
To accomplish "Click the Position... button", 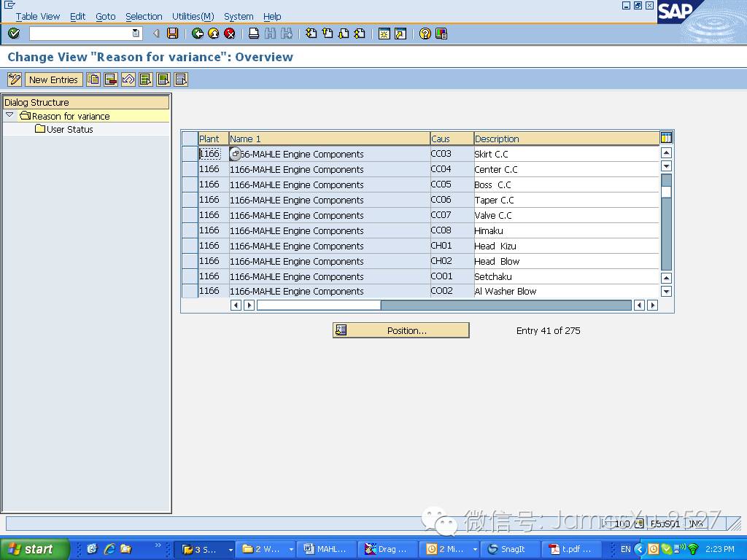I will tap(400, 330).
